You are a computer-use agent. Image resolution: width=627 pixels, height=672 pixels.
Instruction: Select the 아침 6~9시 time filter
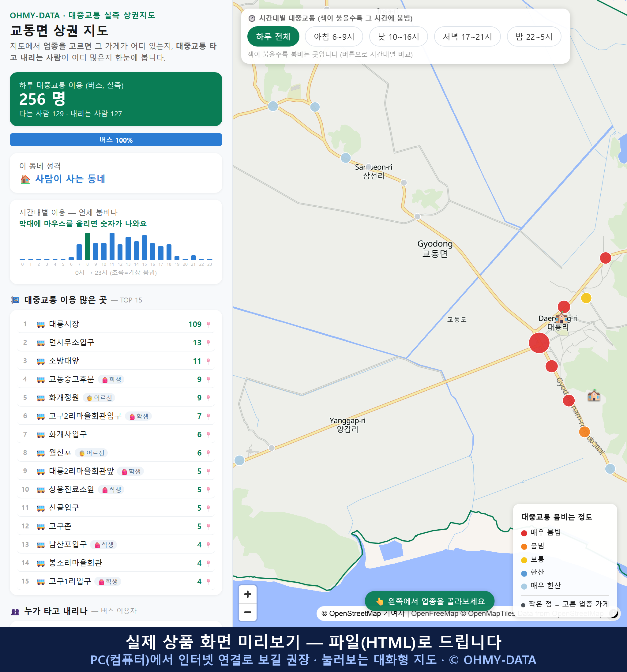334,36
